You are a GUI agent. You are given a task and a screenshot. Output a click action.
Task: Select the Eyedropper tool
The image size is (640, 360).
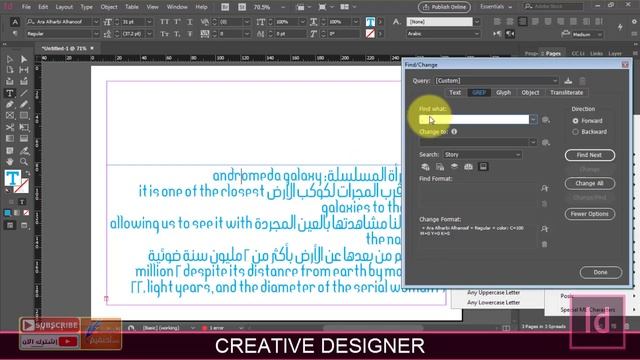(24, 151)
